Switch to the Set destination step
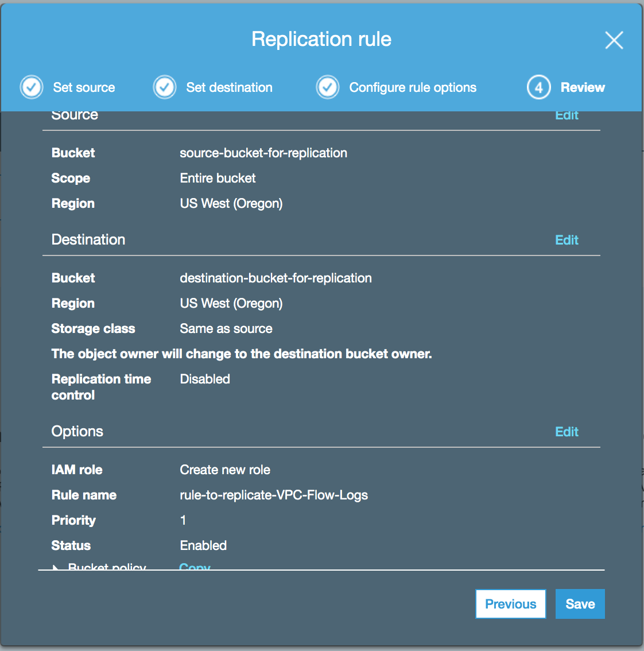Screen dimensions: 644x651 (229, 87)
